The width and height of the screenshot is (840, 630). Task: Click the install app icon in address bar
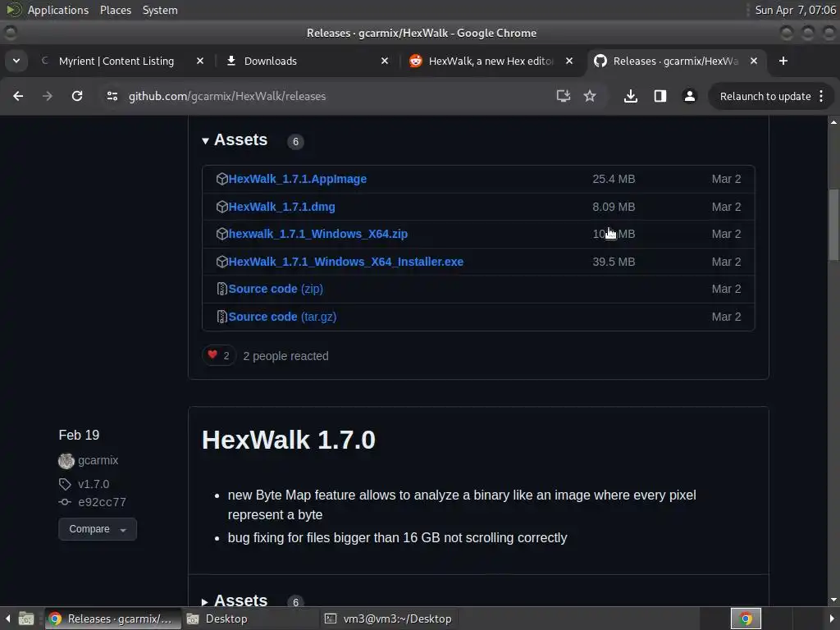click(563, 97)
